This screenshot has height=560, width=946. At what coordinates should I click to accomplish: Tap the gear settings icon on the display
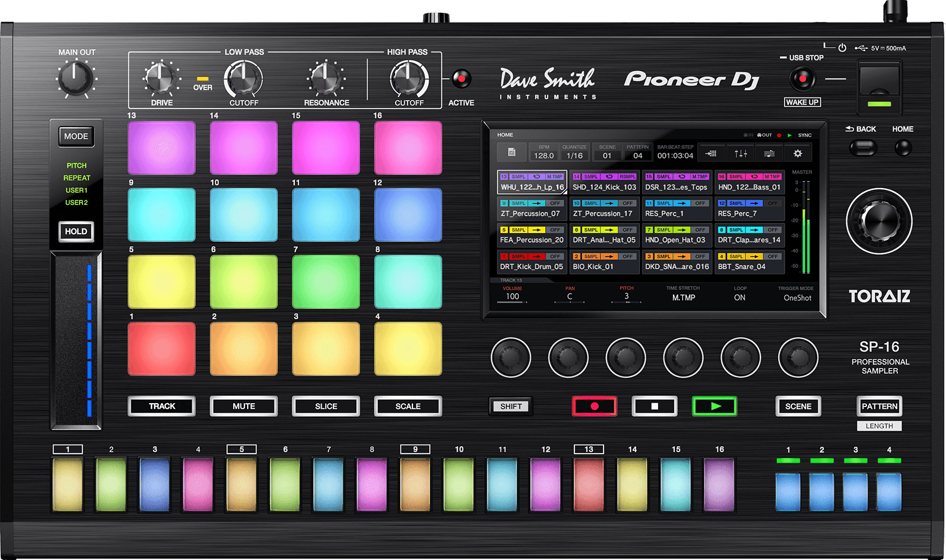point(797,153)
